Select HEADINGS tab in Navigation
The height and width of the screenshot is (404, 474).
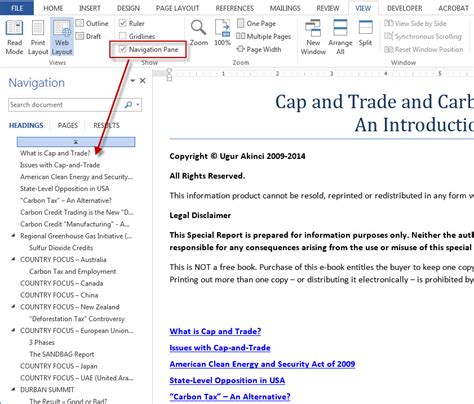click(x=26, y=125)
